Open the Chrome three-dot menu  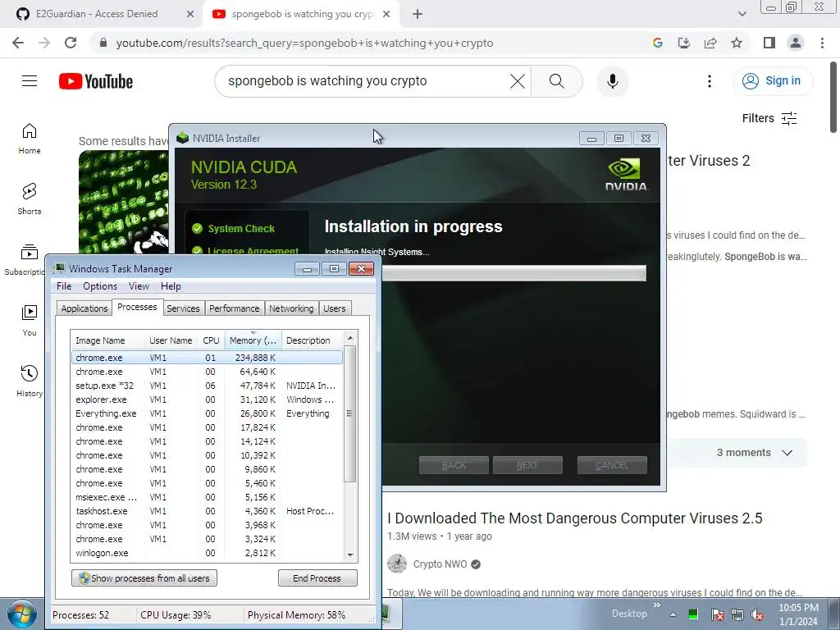click(822, 43)
